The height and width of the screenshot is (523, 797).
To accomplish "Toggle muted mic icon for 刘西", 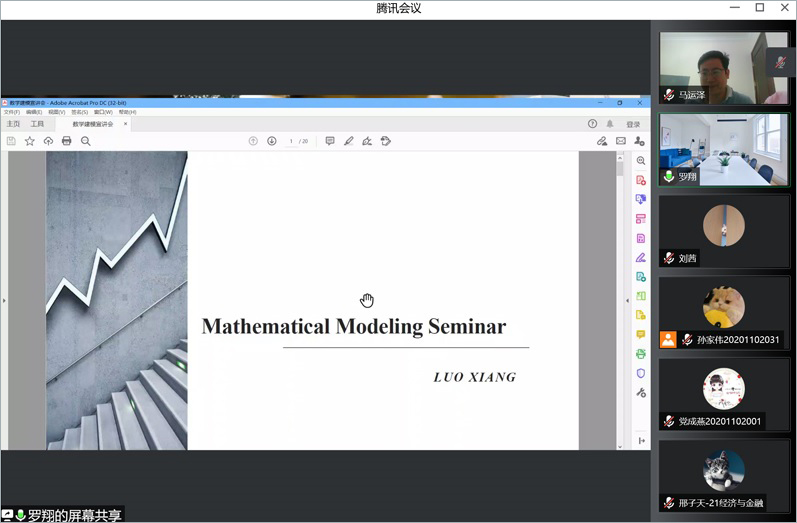I will pyautogui.click(x=669, y=258).
